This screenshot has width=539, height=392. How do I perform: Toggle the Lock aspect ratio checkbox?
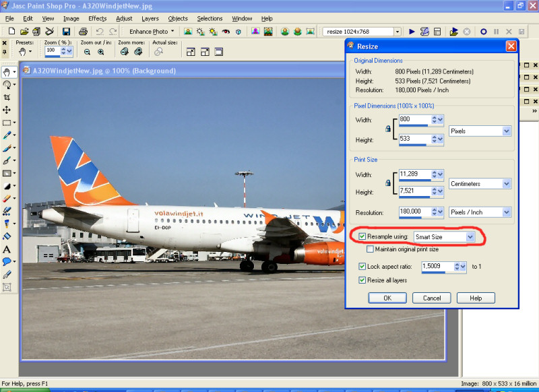362,266
